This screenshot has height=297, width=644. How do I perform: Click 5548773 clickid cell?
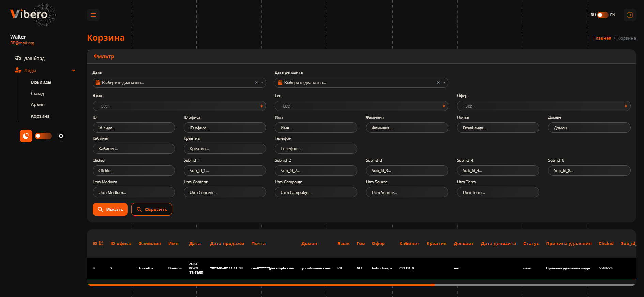605,268
